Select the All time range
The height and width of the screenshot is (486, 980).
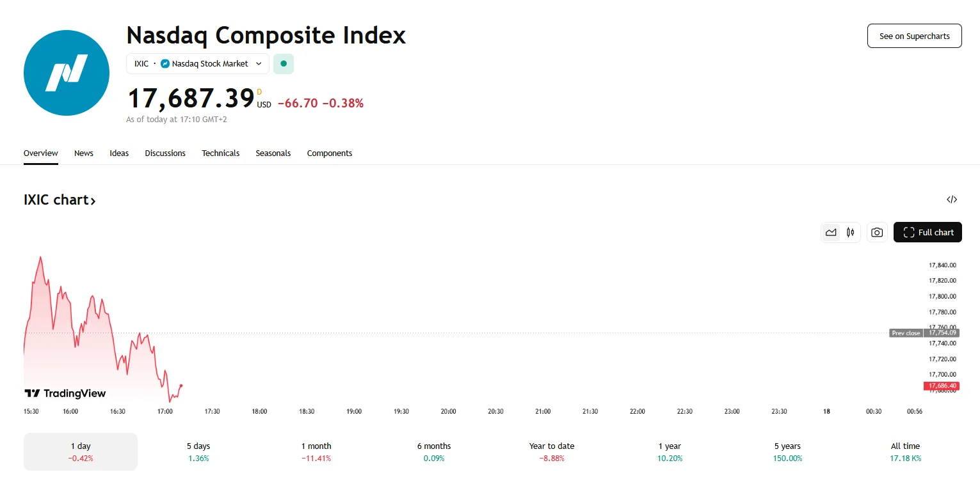[x=905, y=451]
